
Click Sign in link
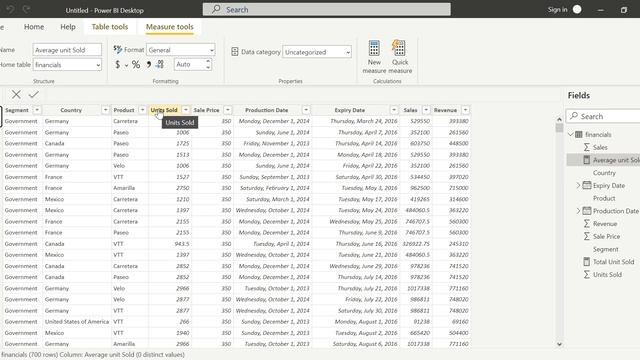pos(558,9)
